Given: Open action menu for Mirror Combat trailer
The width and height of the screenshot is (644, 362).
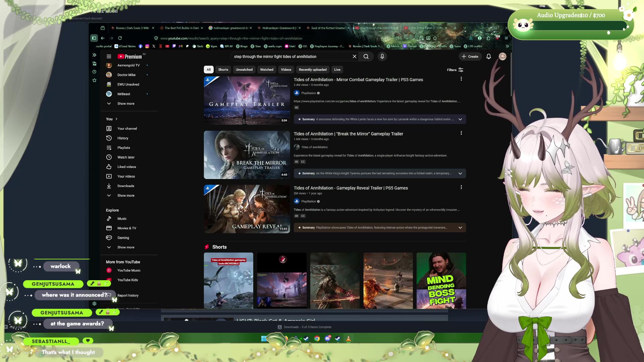Looking at the screenshot, I should click(461, 79).
